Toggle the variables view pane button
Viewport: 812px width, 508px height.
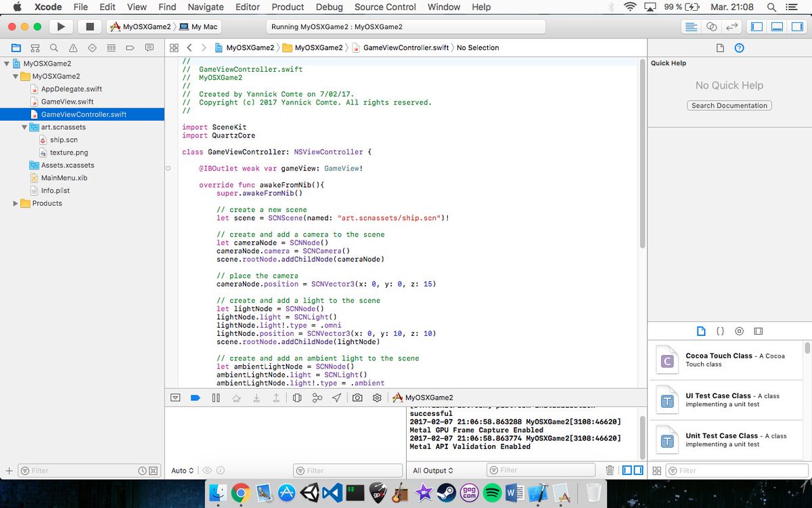coord(627,470)
